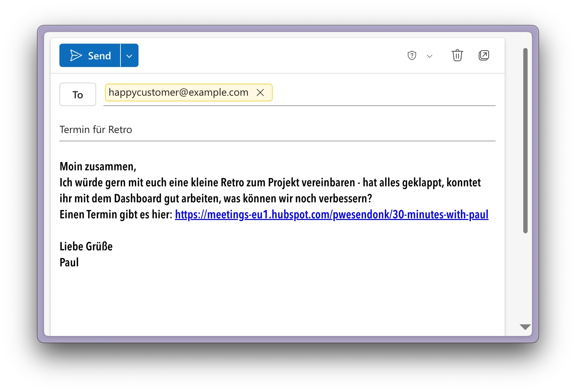Click the vertical scrollbar thumb
576x392 pixels.
(525, 140)
